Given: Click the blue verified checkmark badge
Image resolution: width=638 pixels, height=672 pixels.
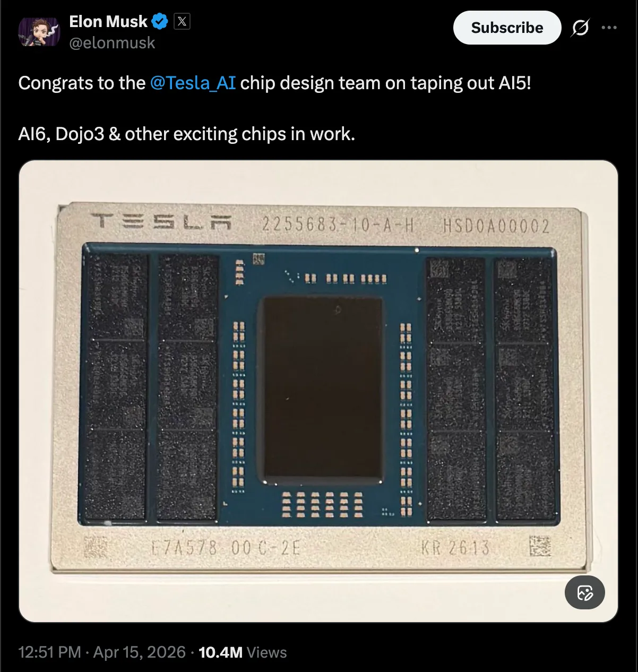Looking at the screenshot, I should point(160,21).
